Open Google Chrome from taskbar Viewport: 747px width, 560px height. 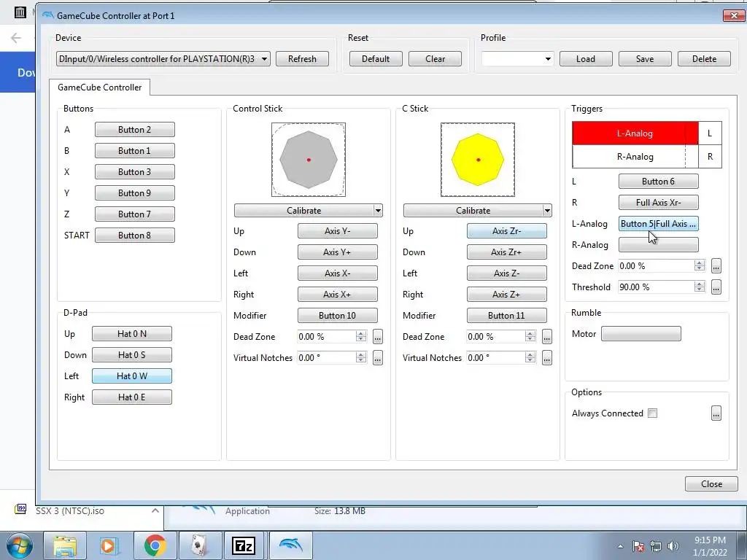pos(155,545)
